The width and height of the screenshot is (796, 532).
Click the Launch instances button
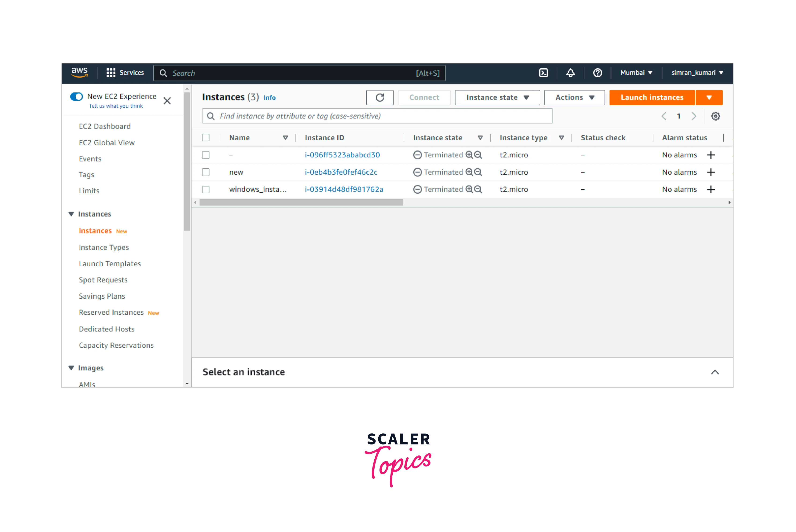click(652, 97)
